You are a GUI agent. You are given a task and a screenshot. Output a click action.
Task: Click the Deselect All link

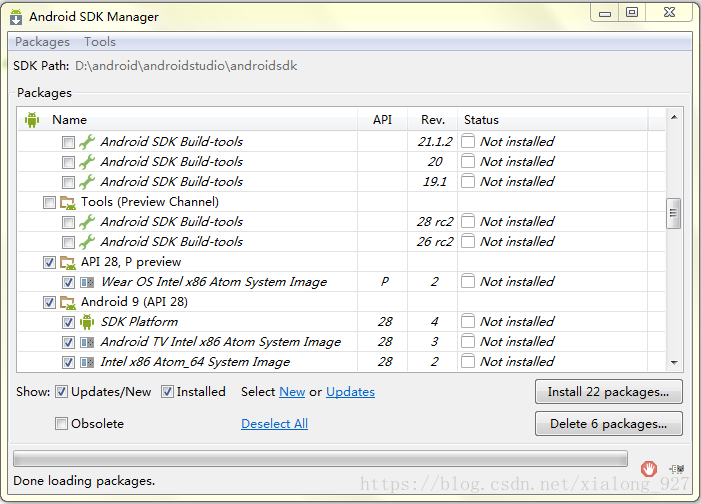[274, 424]
